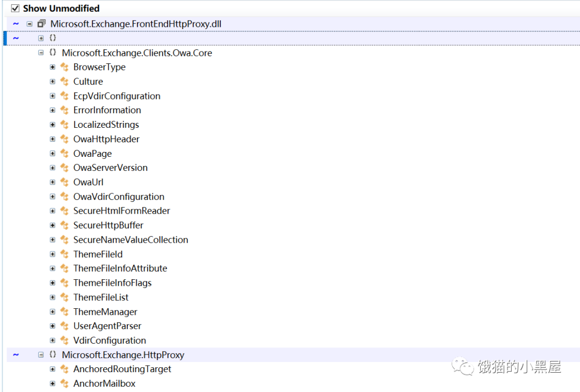The image size is (580, 392).
Task: Expand the AnchoredRoutingTarget class node
Action: pyautogui.click(x=53, y=369)
